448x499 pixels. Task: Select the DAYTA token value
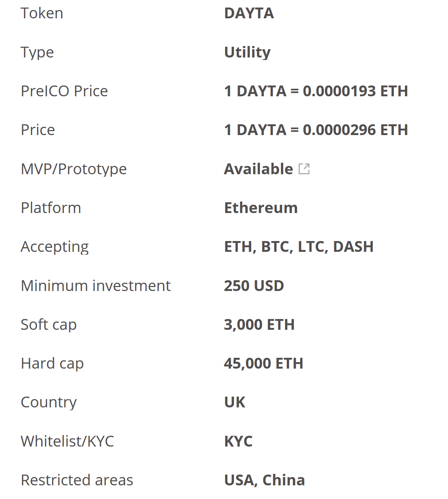pyautogui.click(x=249, y=13)
